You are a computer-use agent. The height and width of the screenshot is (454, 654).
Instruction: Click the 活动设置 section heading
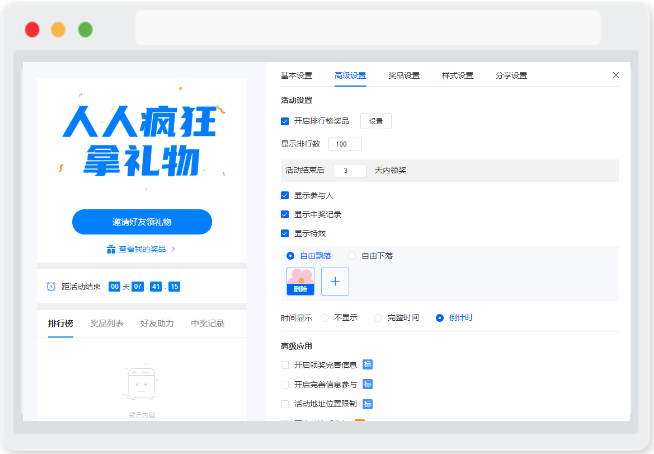point(297,100)
